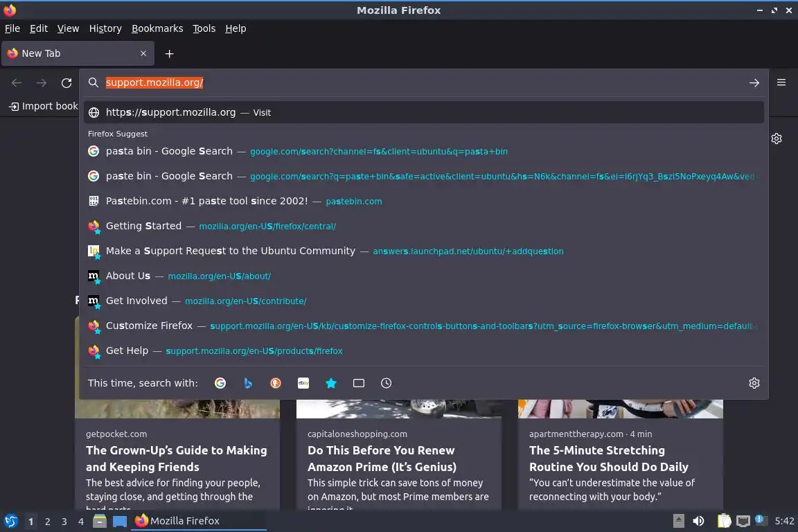Click the Reload page icon
The height and width of the screenshot is (532, 798).
[x=66, y=83]
